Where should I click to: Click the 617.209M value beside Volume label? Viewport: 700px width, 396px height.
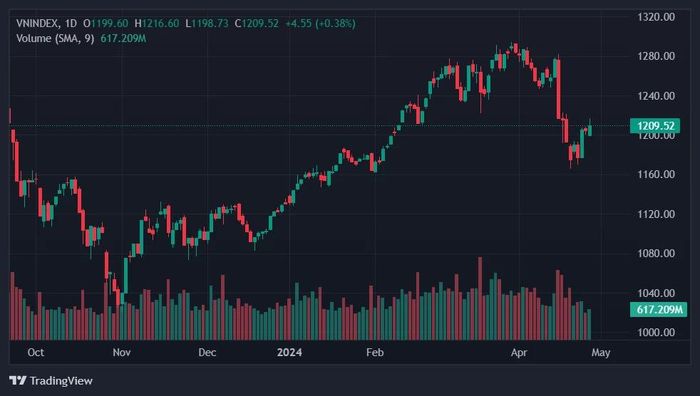(x=123, y=38)
